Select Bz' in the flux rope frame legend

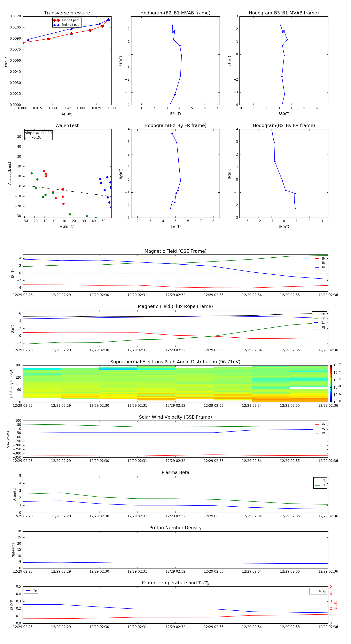coord(320,323)
